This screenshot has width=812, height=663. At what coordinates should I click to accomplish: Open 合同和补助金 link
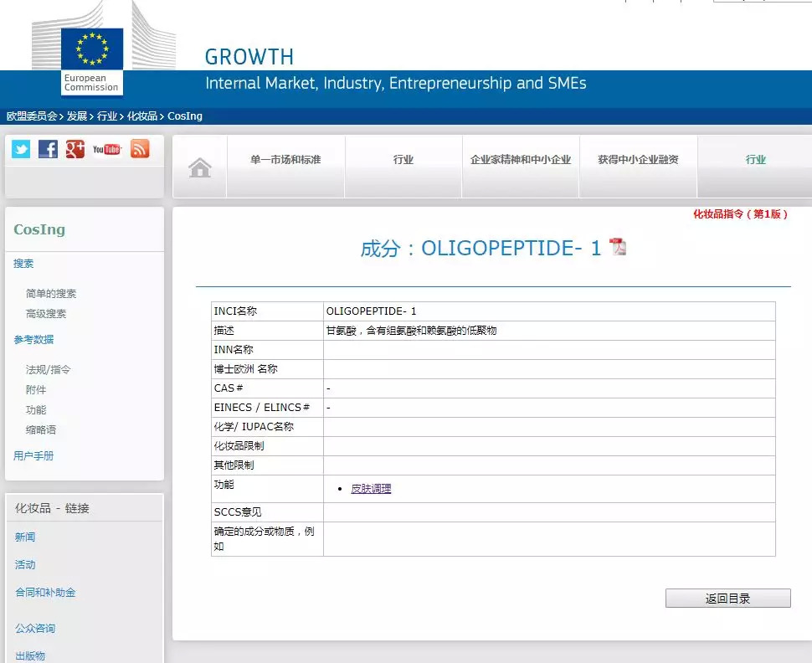45,593
